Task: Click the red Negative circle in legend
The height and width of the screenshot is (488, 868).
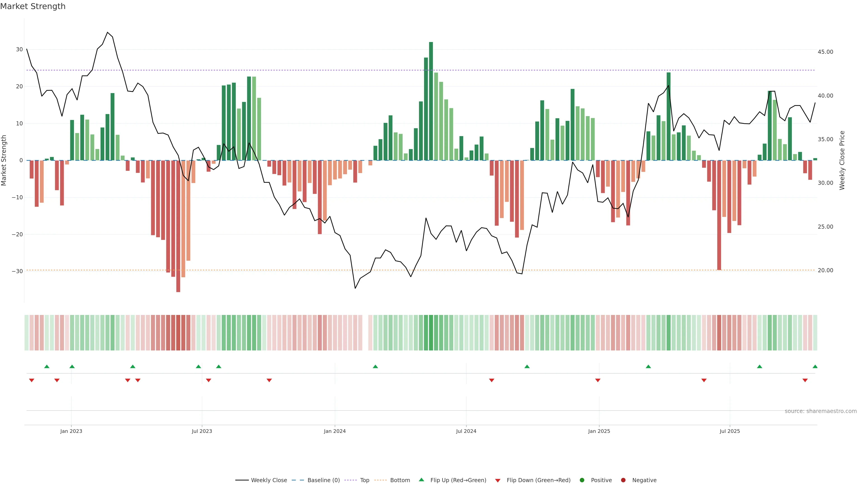Action: [x=623, y=480]
